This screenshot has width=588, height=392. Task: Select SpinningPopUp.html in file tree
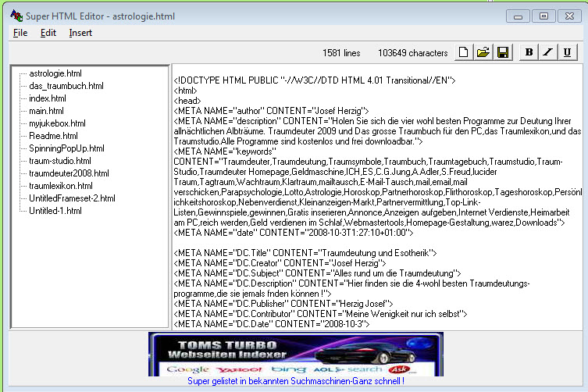(x=66, y=148)
